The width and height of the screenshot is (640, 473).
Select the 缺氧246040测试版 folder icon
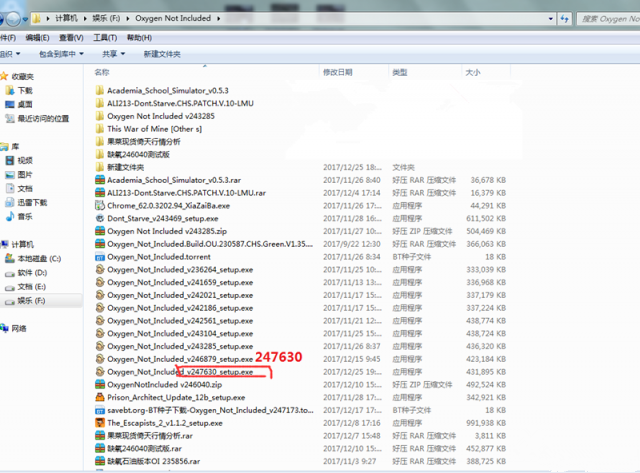[100, 154]
